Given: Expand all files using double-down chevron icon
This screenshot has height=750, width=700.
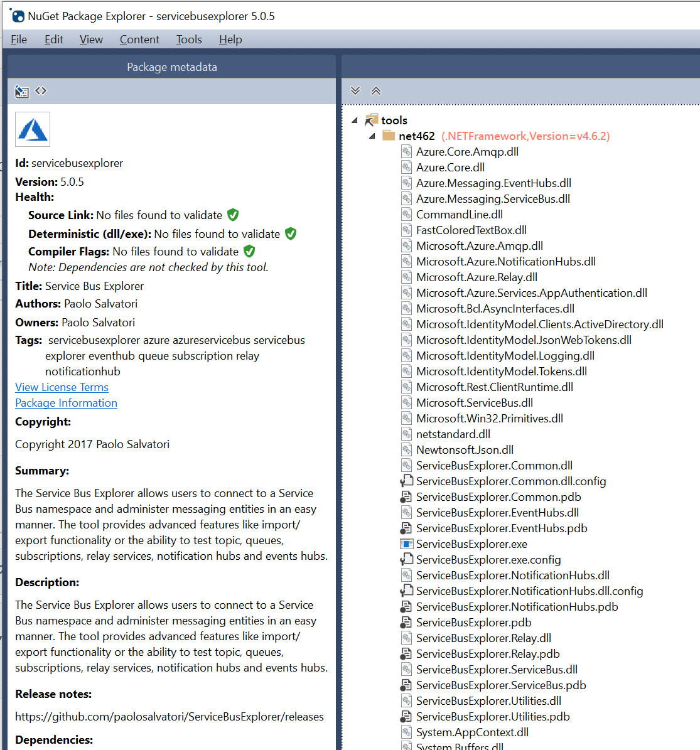Looking at the screenshot, I should tap(355, 90).
